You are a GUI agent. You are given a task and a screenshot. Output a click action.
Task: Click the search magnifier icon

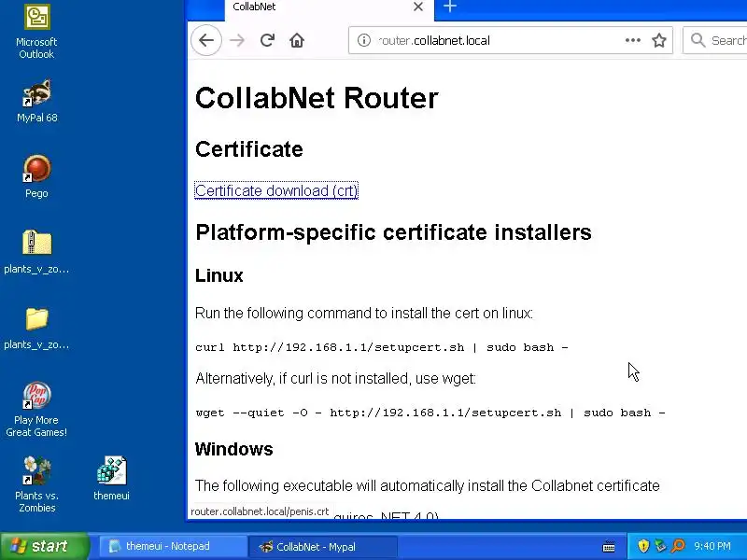pyautogui.click(x=698, y=40)
